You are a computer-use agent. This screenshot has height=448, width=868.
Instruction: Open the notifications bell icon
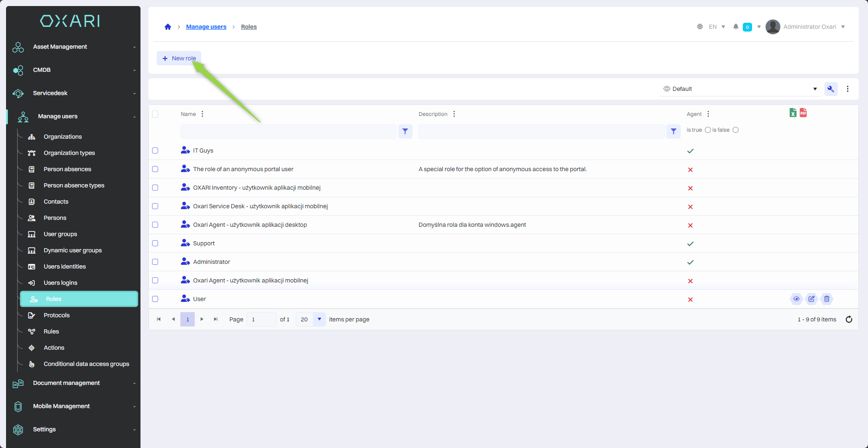[735, 27]
